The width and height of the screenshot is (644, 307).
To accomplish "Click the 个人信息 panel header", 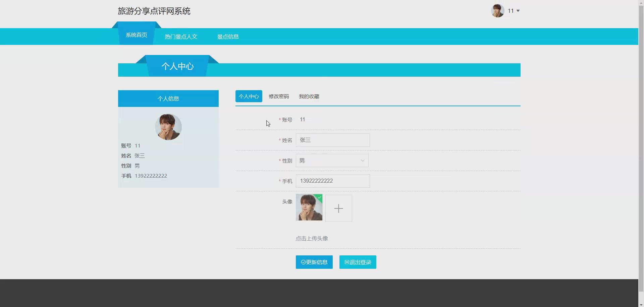I will (x=168, y=99).
